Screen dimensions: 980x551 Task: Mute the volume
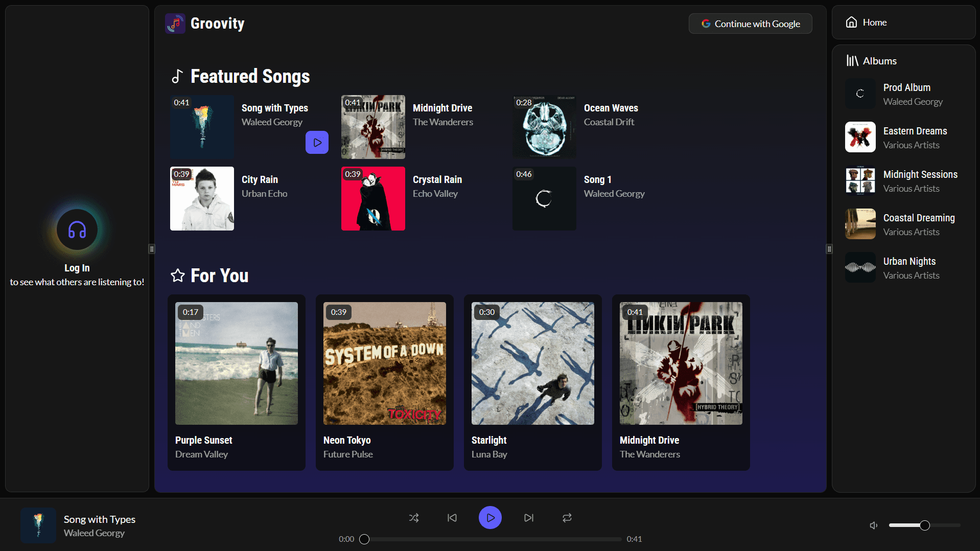point(873,525)
